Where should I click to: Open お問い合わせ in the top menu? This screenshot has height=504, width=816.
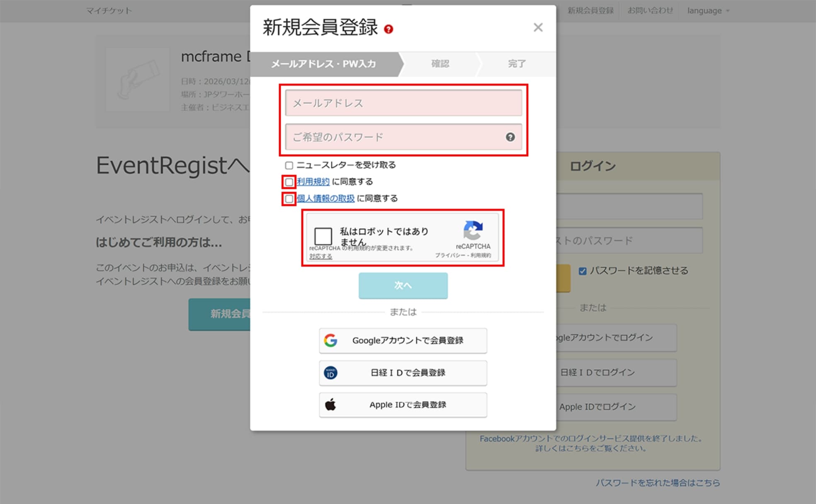pyautogui.click(x=650, y=11)
